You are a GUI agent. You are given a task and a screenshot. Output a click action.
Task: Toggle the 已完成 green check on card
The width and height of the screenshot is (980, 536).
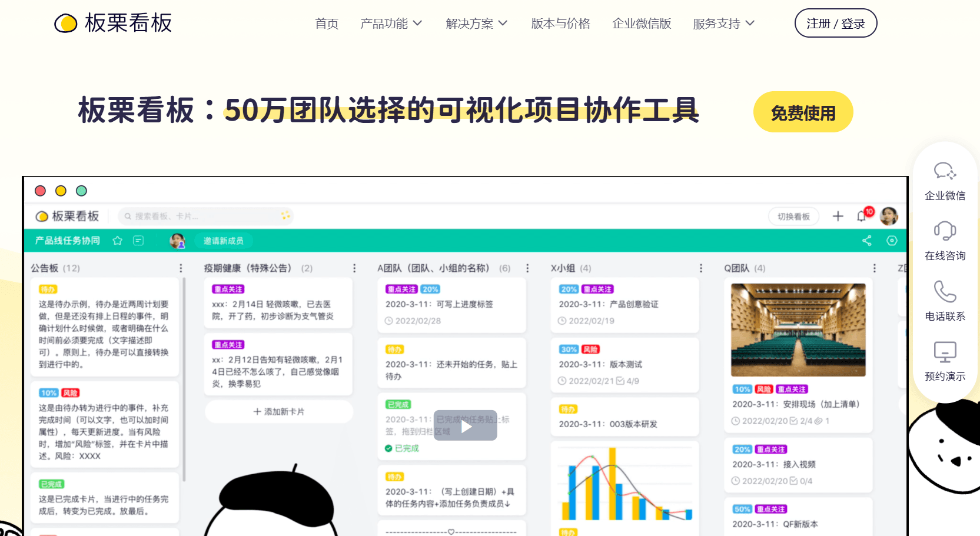click(388, 448)
